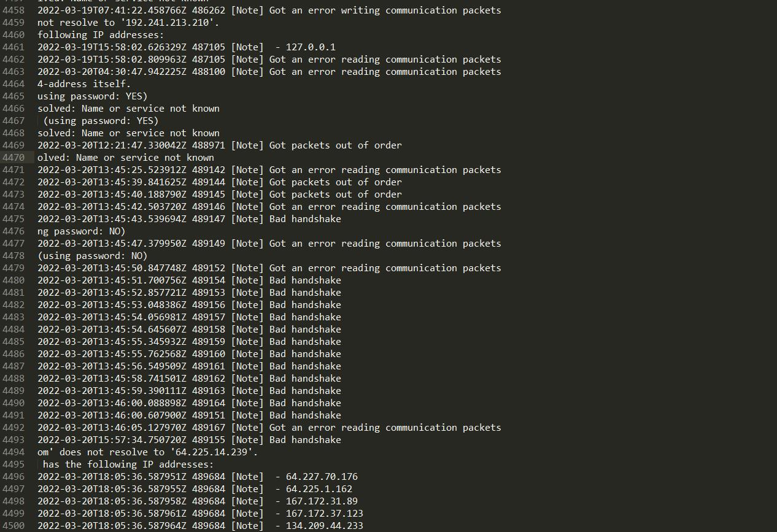
Task: Click line number 4500 in the gutter
Action: [x=14, y=526]
